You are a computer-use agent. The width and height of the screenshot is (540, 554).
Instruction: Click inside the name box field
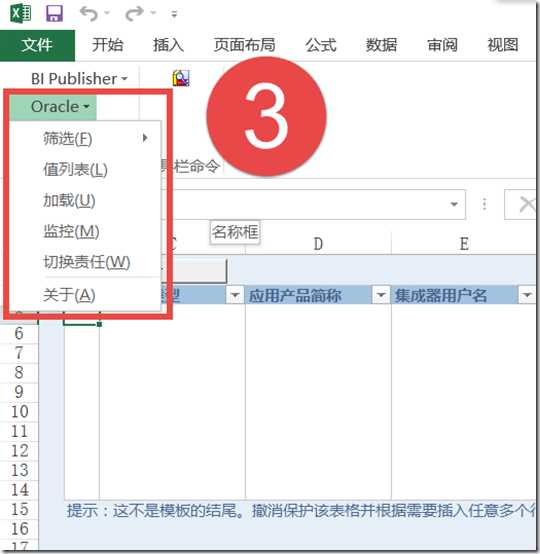[307, 204]
